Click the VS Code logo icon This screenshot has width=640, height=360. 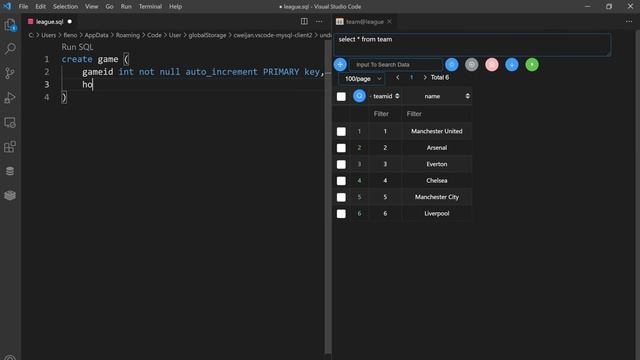point(7,6)
